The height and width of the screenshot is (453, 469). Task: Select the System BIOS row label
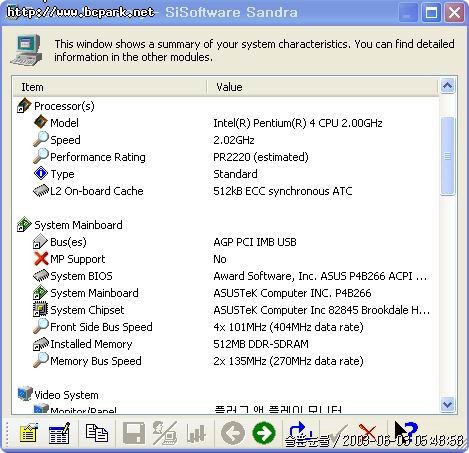pos(81,276)
